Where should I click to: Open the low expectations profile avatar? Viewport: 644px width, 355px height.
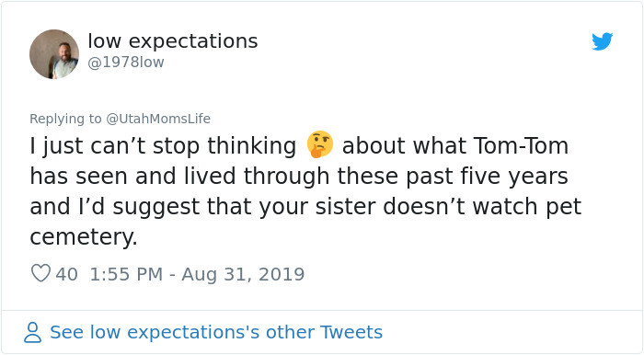coord(54,54)
